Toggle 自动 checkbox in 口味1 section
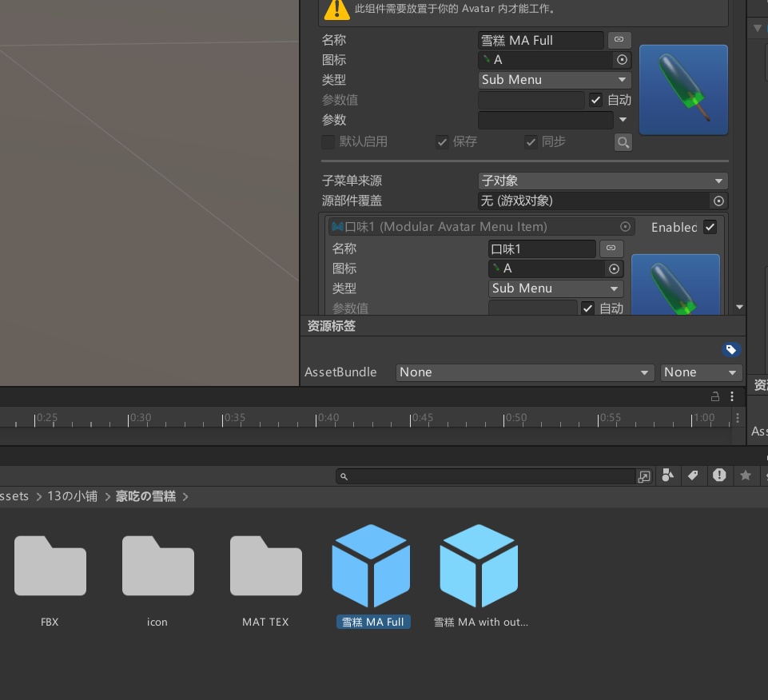 (x=587, y=308)
